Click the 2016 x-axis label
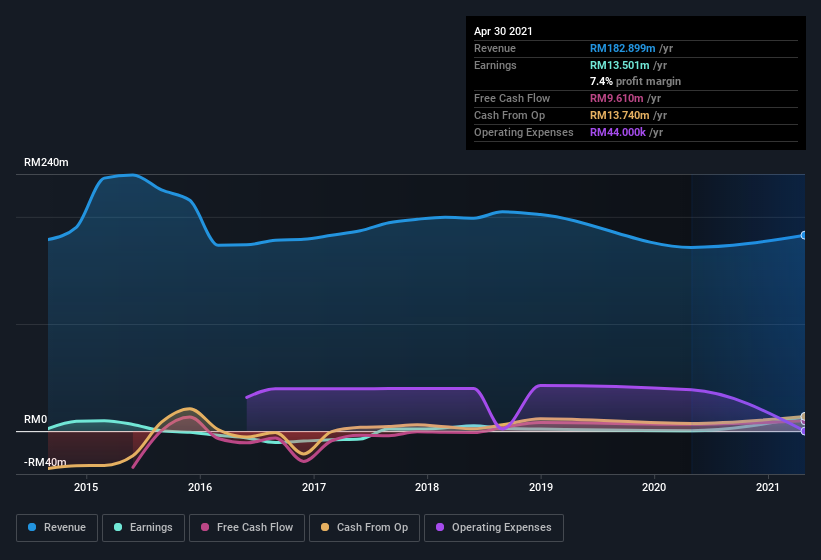The width and height of the screenshot is (821, 560). (200, 487)
